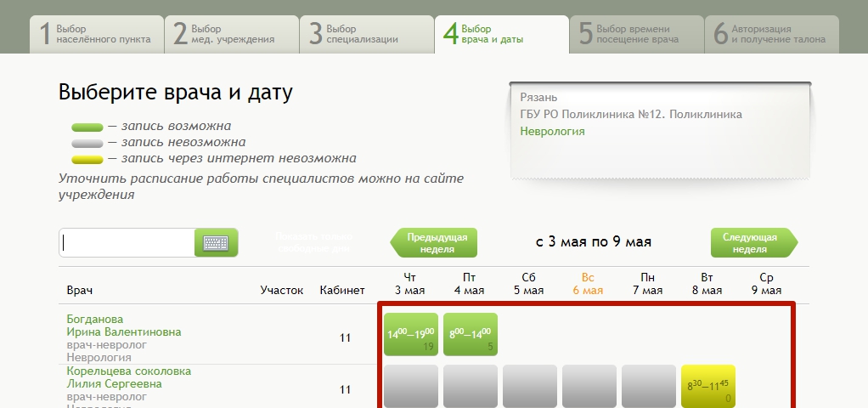868x408 pixels.
Task: Focus the doctor search input field
Action: (x=127, y=243)
